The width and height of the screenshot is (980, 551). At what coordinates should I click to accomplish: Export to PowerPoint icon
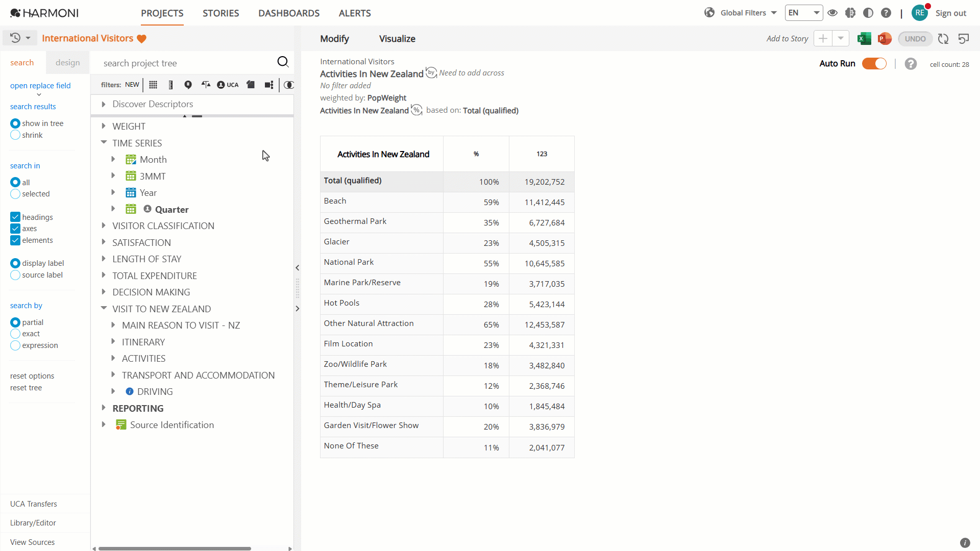click(885, 39)
